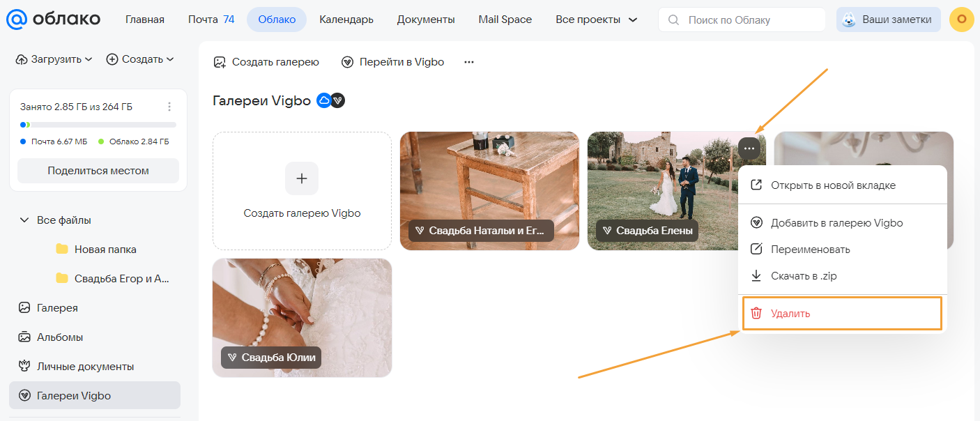Screen dimensions: 980x421
Task: Choose Переименовать from the context menu
Action: (x=810, y=250)
